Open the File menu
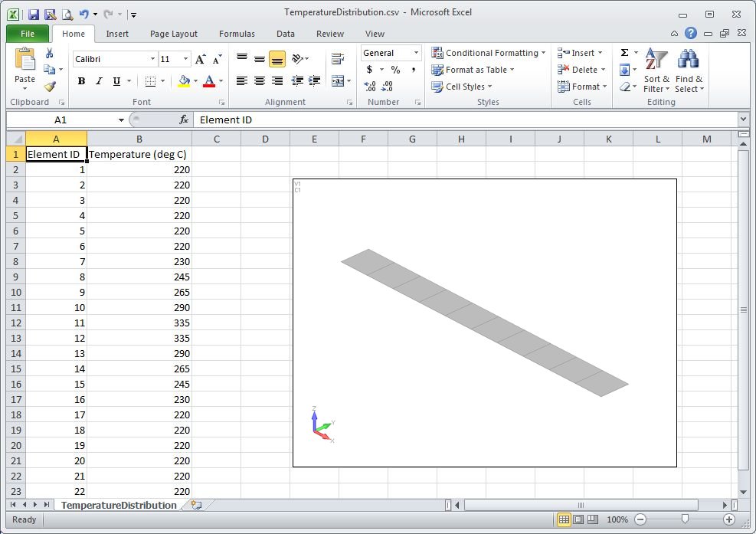The width and height of the screenshot is (756, 534). [x=27, y=34]
